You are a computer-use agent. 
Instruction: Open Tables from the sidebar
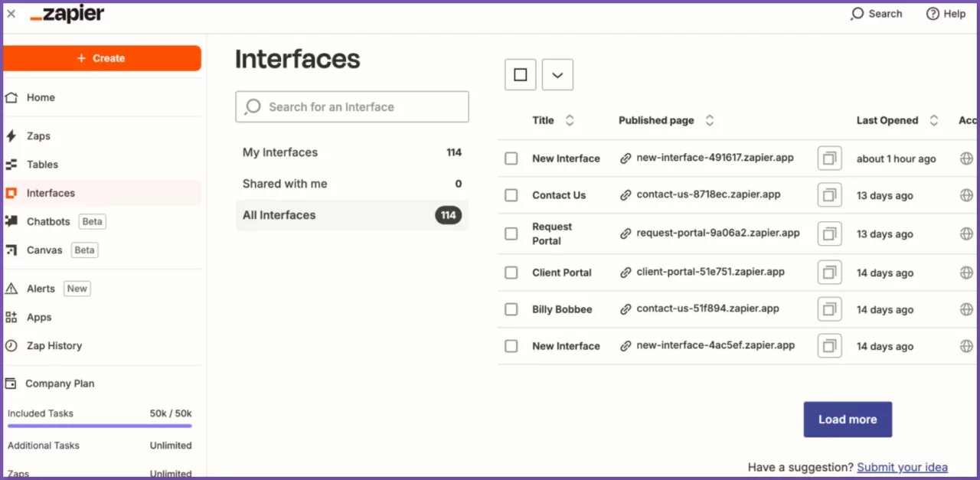click(x=42, y=164)
